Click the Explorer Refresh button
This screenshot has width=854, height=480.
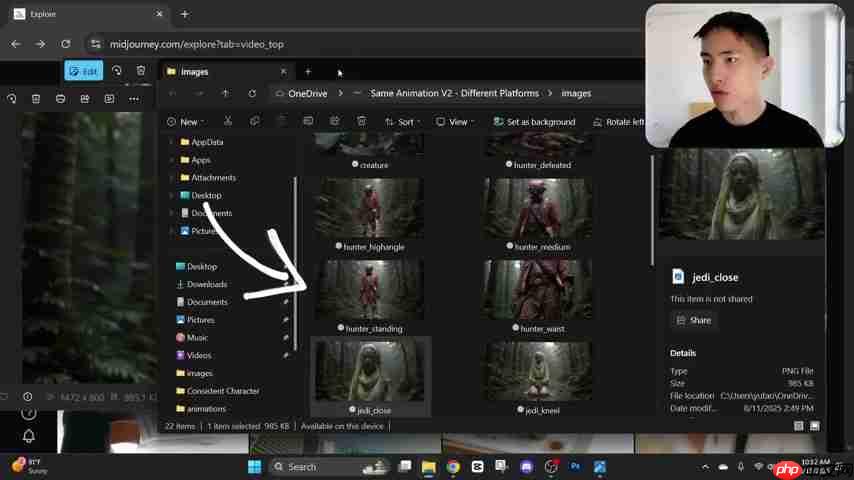[x=252, y=93]
